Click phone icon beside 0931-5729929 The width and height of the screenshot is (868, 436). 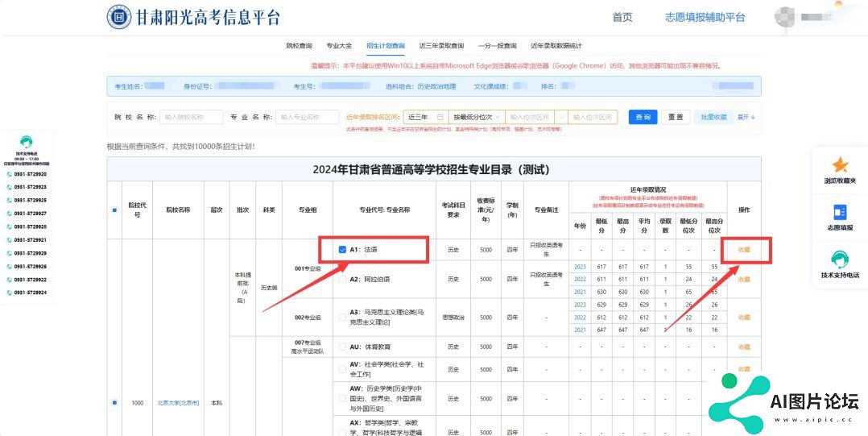click(x=9, y=253)
